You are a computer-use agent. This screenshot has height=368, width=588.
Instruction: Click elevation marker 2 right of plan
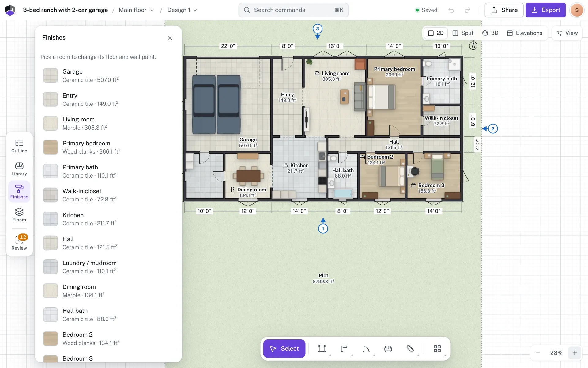point(493,129)
